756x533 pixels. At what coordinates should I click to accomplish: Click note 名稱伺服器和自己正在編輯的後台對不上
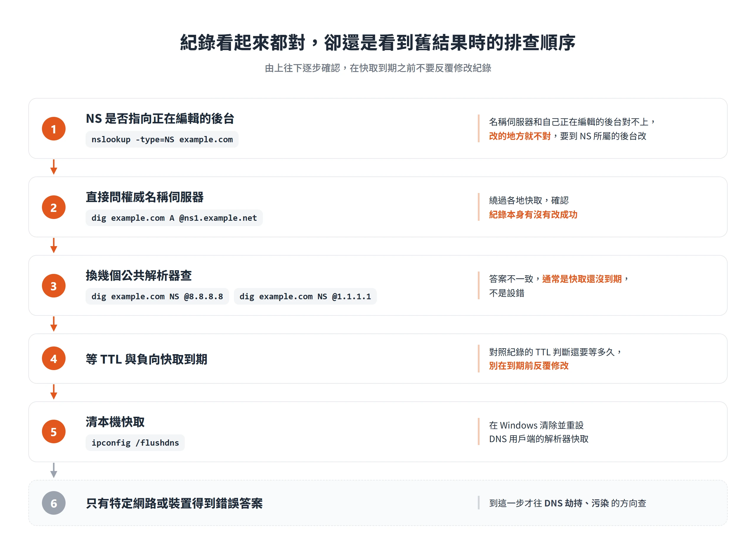pyautogui.click(x=569, y=122)
